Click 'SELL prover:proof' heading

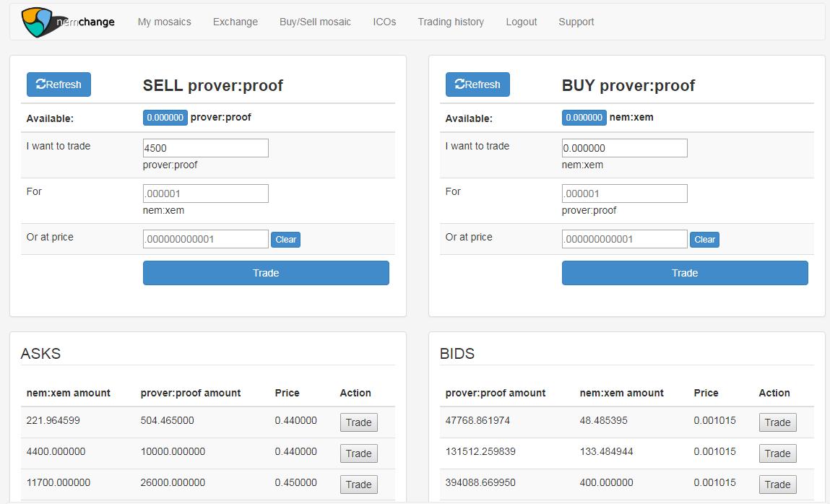(x=213, y=85)
